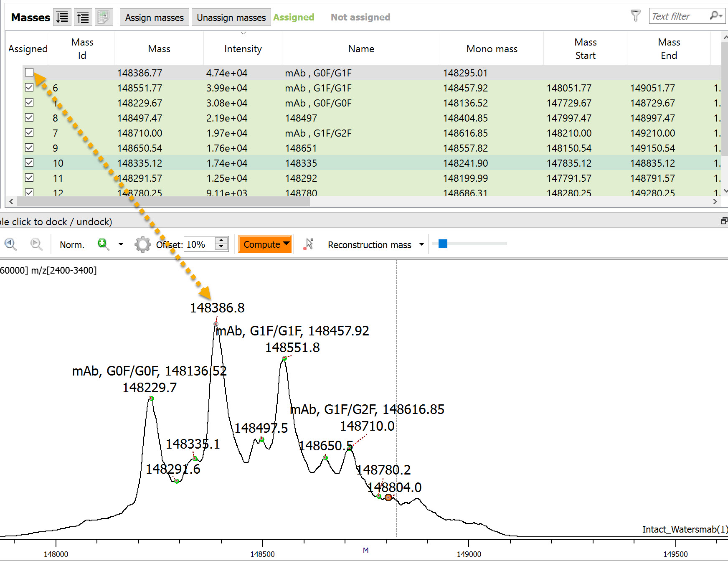Activate the peak picking cursor tool
This screenshot has width=728, height=561.
tap(308, 244)
